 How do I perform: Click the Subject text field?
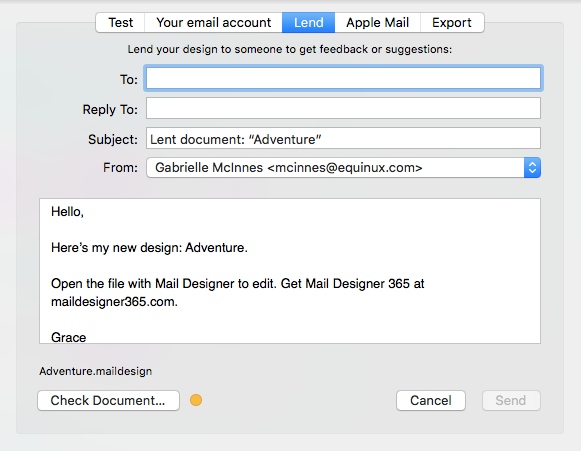pos(343,138)
